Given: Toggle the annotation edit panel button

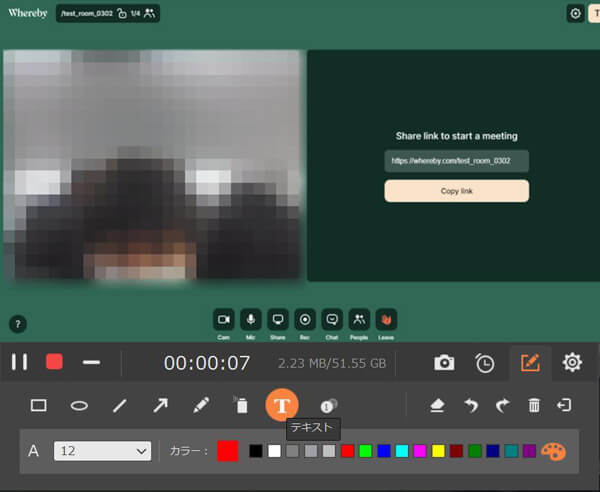Looking at the screenshot, I should pos(530,362).
